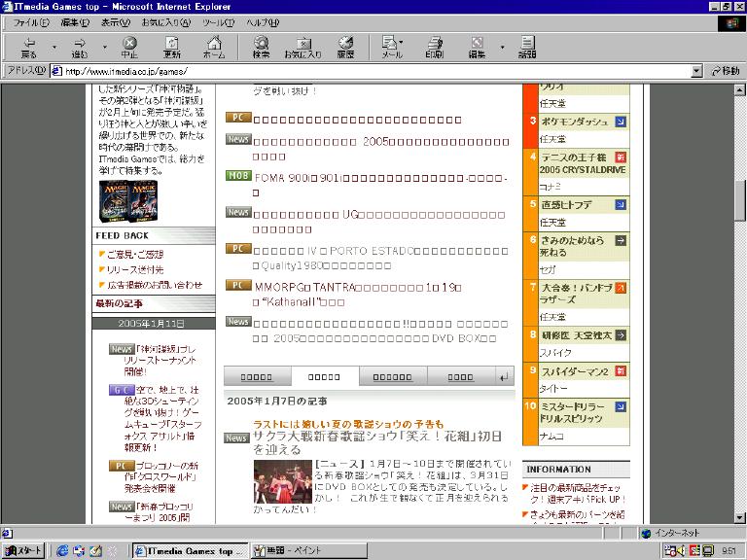Click the きみのためなら死ねる ranking arrow icon
This screenshot has width=747, height=560.
click(x=621, y=240)
